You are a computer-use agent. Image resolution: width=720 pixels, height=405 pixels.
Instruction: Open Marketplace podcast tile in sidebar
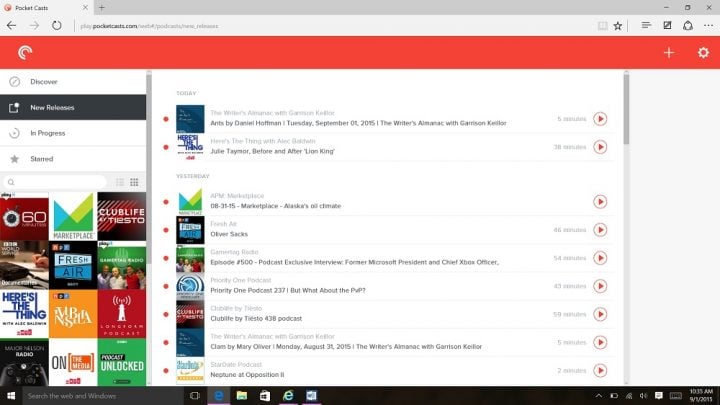[73, 216]
